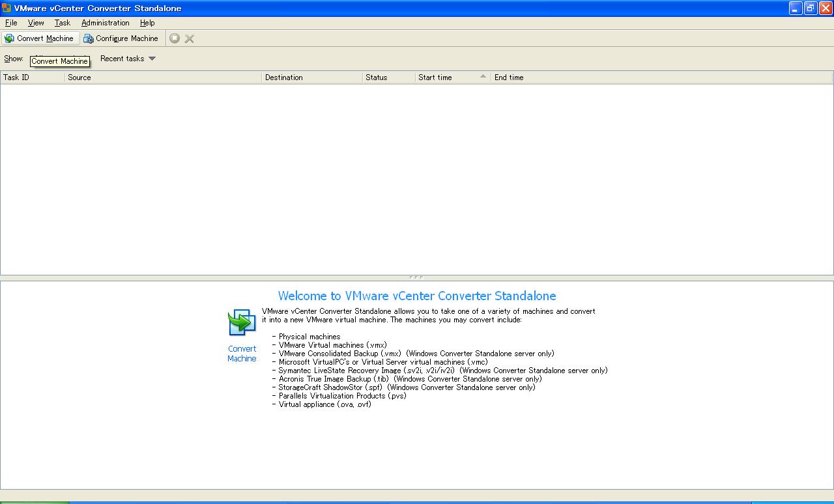
Task: Click the Convert Machine link under the icon
Action: click(x=242, y=354)
